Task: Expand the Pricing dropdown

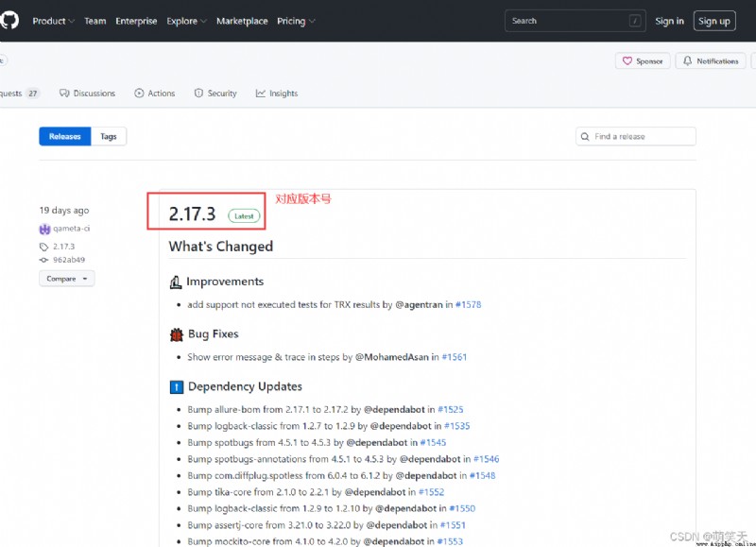Action: [296, 21]
